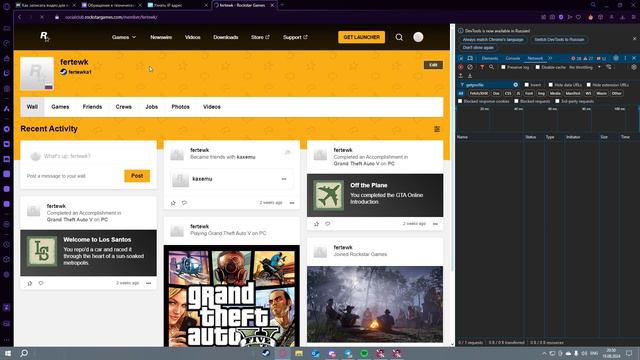Image resolution: width=640 pixels, height=360 pixels.
Task: Open options for the Off the Plane post
Action: tap(435, 224)
